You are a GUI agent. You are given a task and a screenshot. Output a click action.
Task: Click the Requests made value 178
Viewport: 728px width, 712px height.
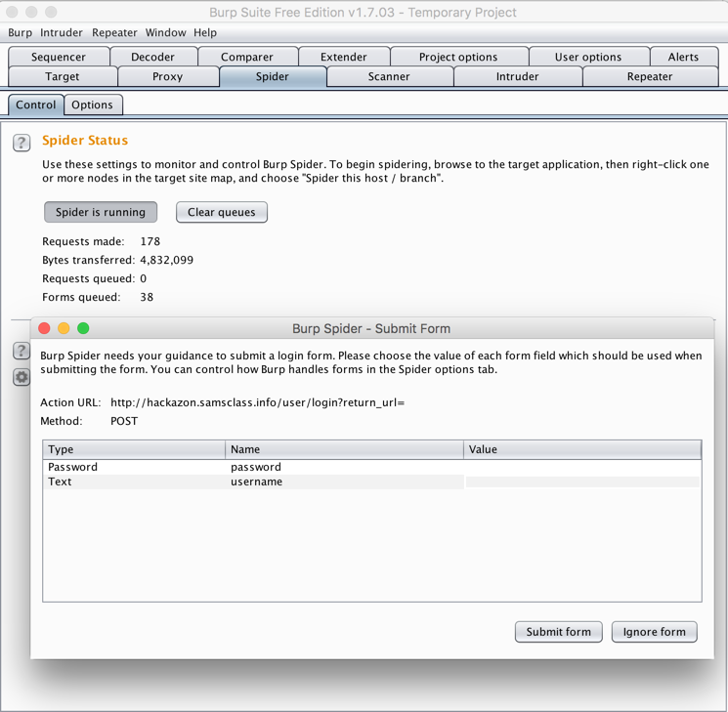pos(150,241)
